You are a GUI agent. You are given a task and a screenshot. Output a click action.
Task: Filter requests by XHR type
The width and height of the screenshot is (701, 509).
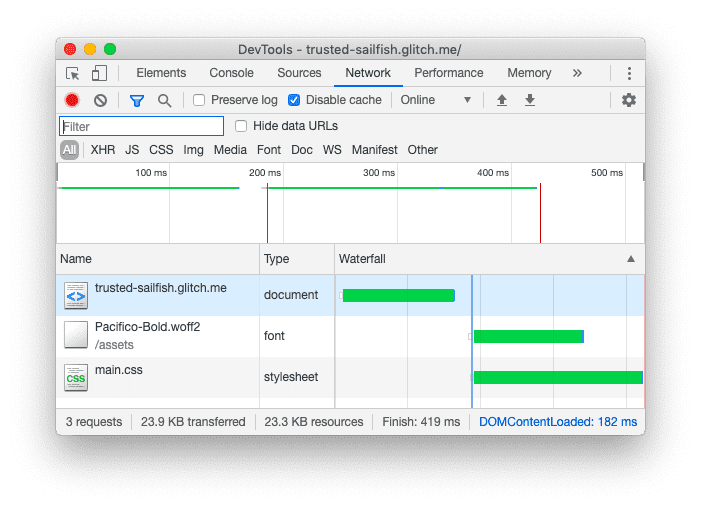click(x=102, y=150)
